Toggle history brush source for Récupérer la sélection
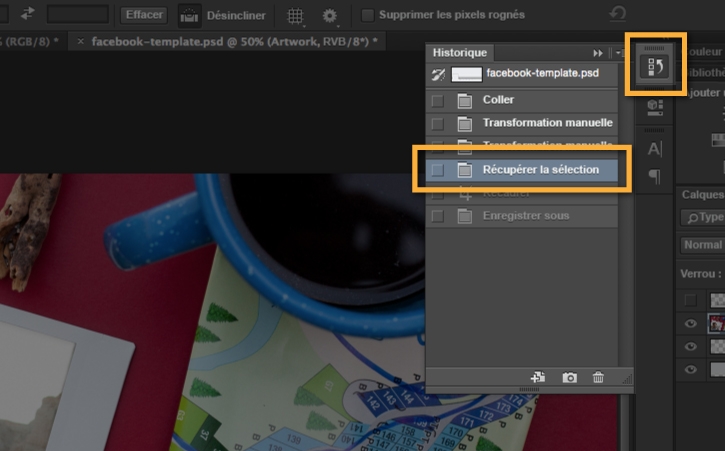 (437, 170)
